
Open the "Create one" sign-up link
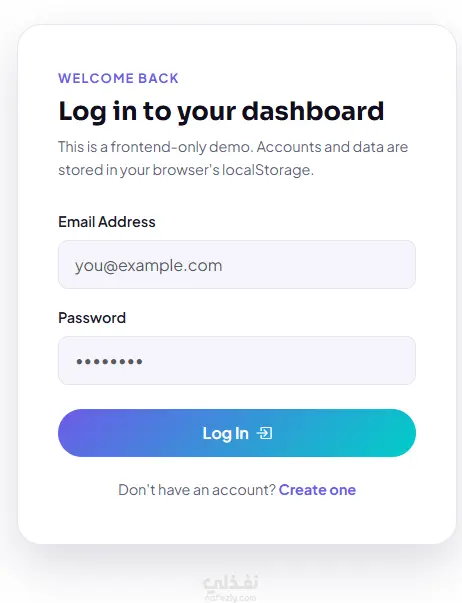click(317, 490)
